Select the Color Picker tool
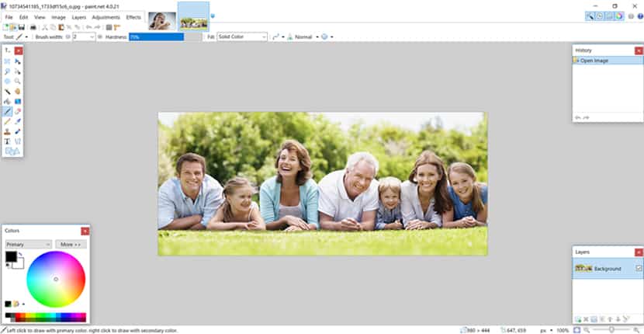Screen dimensions: 644x334 [18, 121]
